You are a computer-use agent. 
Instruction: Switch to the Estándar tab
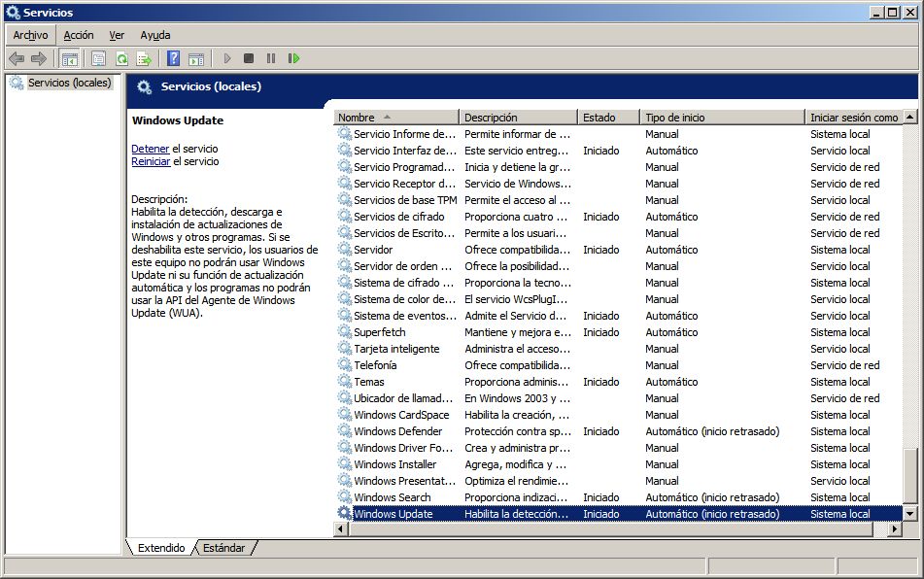coord(223,548)
